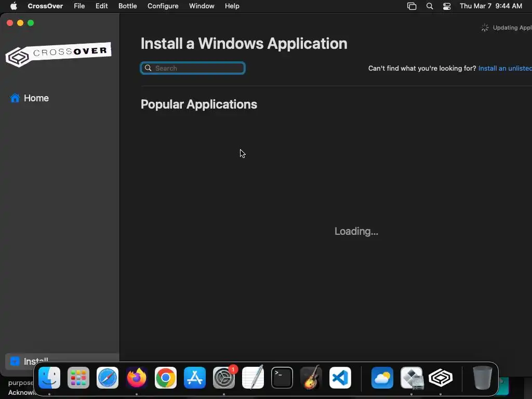The width and height of the screenshot is (532, 399).
Task: Click the Install button's blue icon
Action: coord(15,361)
